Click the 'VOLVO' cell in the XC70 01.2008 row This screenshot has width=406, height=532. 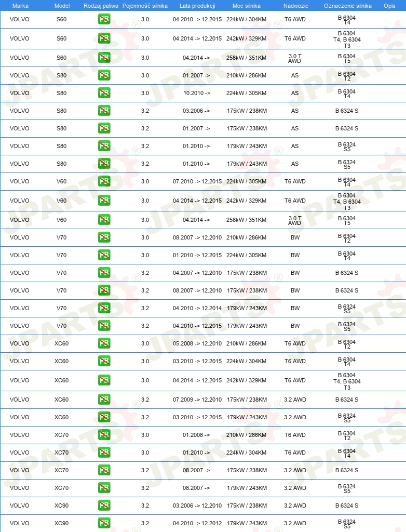click(19, 435)
